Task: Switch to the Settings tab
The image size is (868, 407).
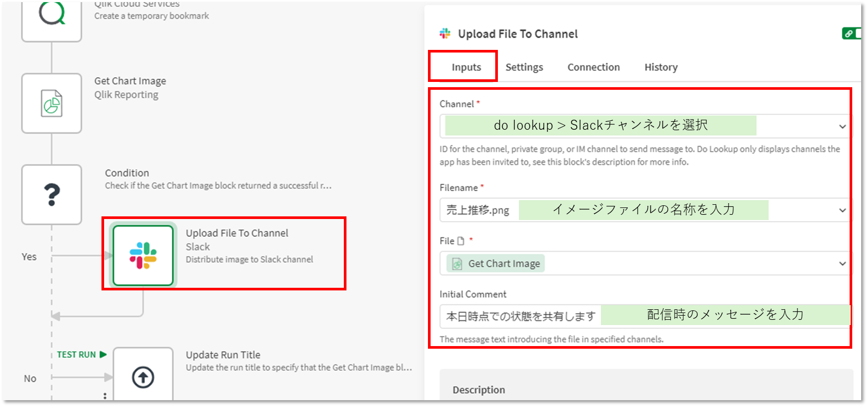Action: pos(524,67)
